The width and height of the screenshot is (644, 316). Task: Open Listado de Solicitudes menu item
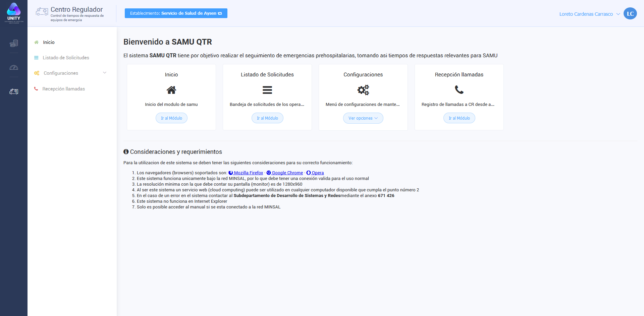(66, 58)
